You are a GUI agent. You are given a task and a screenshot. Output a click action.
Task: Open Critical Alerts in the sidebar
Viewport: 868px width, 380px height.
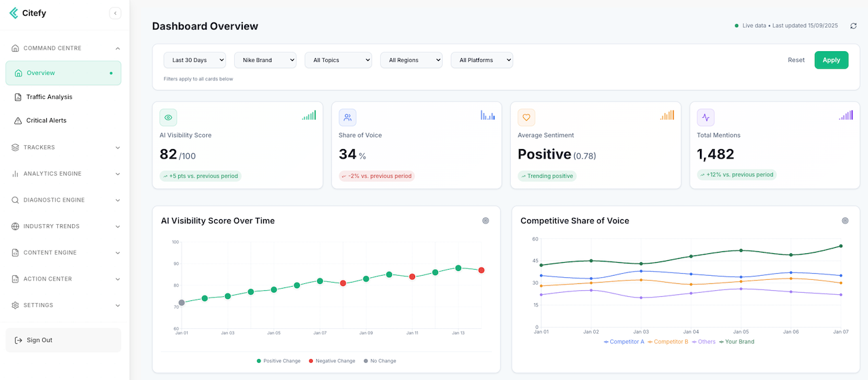point(46,121)
